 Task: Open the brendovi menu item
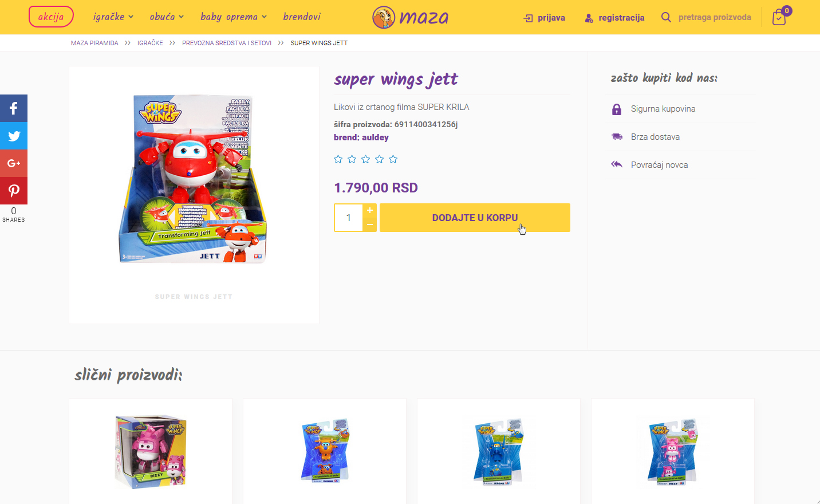pos(302,17)
